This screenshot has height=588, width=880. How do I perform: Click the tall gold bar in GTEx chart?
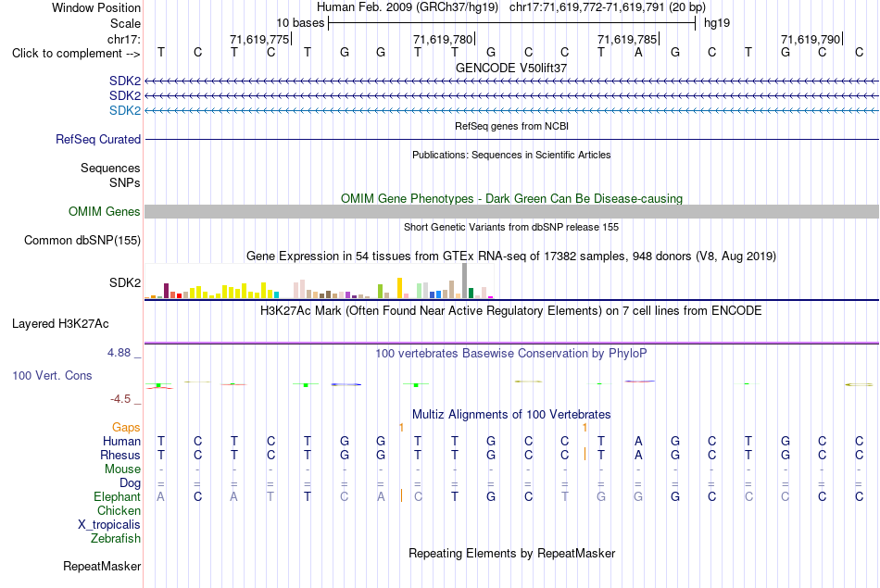coord(399,288)
